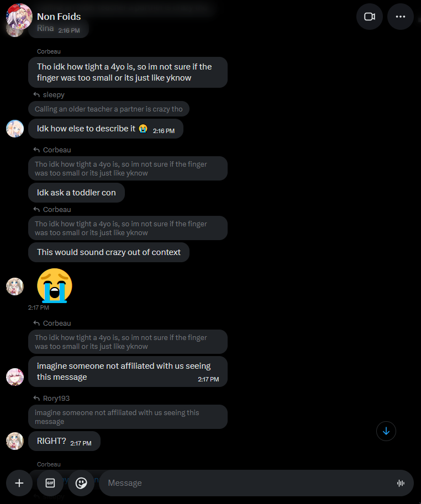Open the GIF picker

50,483
